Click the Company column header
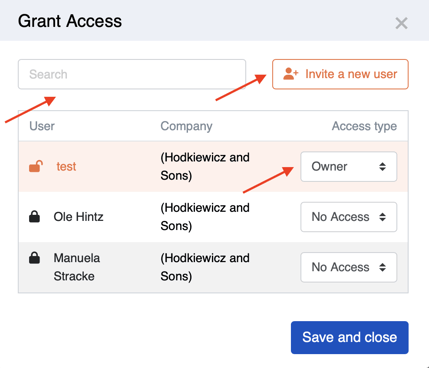Screen dimensions: 429x368 click(x=186, y=126)
